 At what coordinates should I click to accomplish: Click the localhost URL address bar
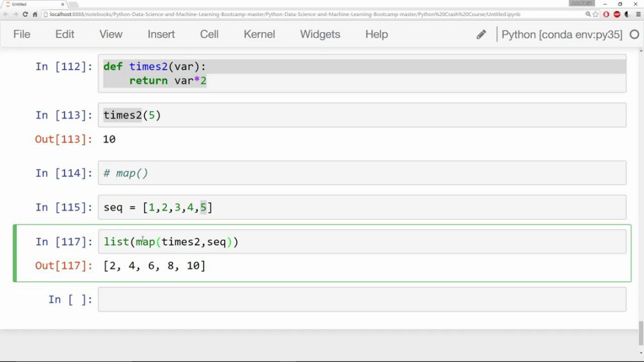coord(312,14)
